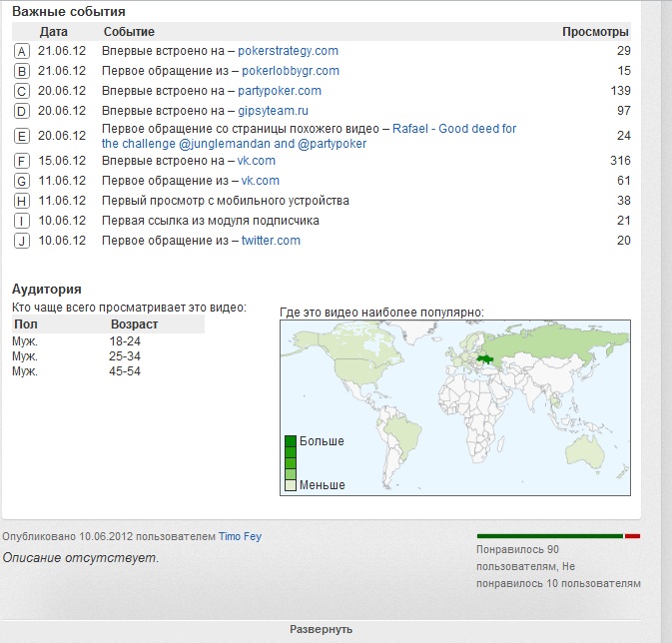
Task: Click the 'Описание отсутствует' text
Action: pyautogui.click(x=81, y=558)
